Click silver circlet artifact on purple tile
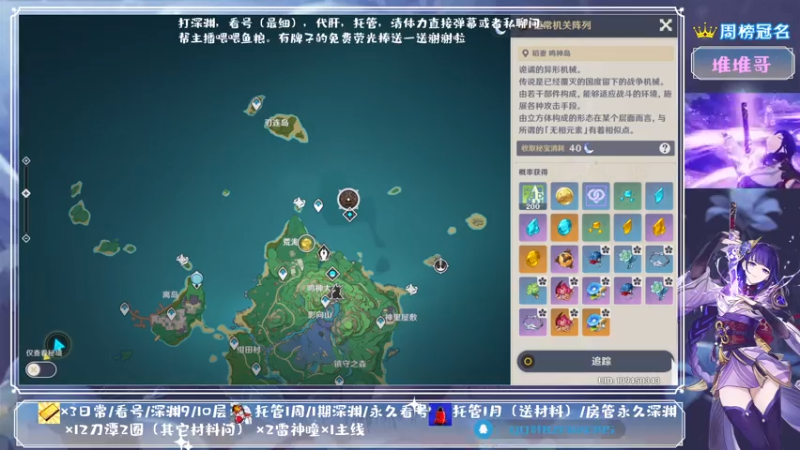The height and width of the screenshot is (450, 800). tap(532, 322)
